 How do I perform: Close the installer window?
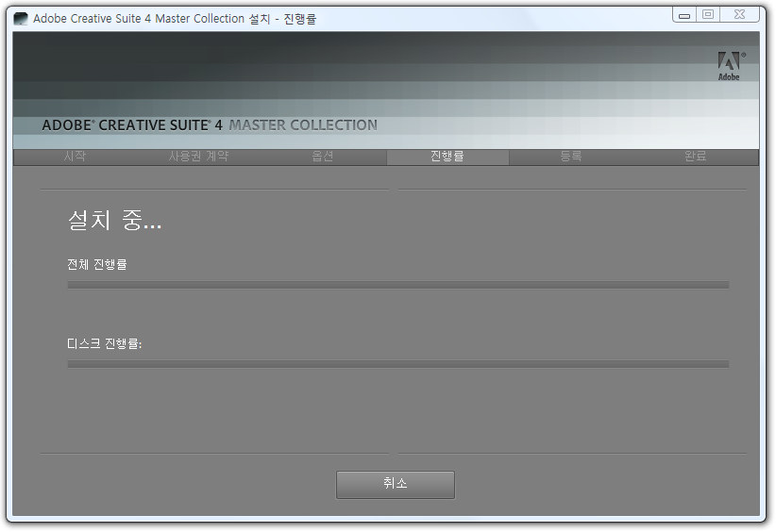[x=739, y=15]
